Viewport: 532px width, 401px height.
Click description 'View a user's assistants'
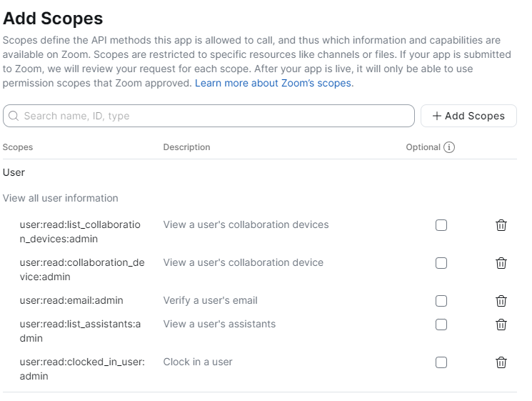coord(219,324)
